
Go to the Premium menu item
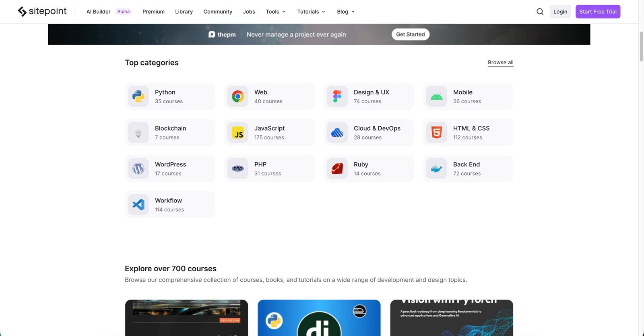tap(153, 12)
